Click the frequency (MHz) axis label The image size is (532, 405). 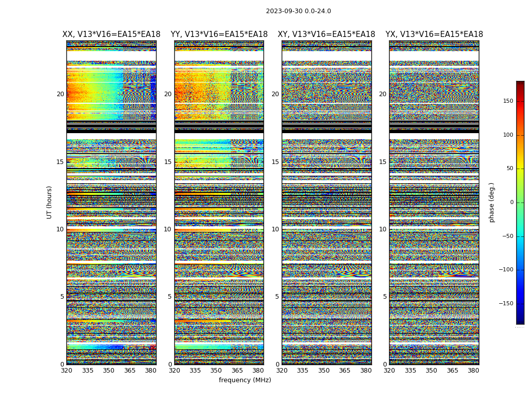point(245,380)
